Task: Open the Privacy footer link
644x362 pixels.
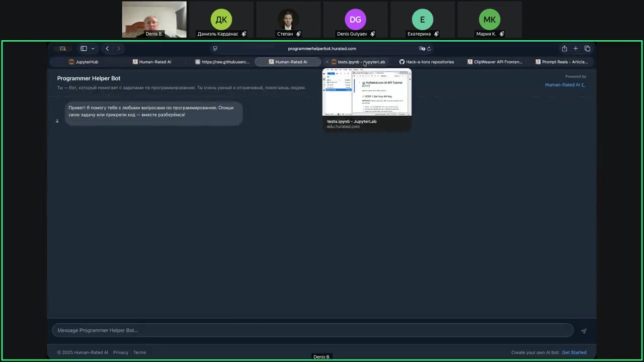Action: pyautogui.click(x=121, y=352)
